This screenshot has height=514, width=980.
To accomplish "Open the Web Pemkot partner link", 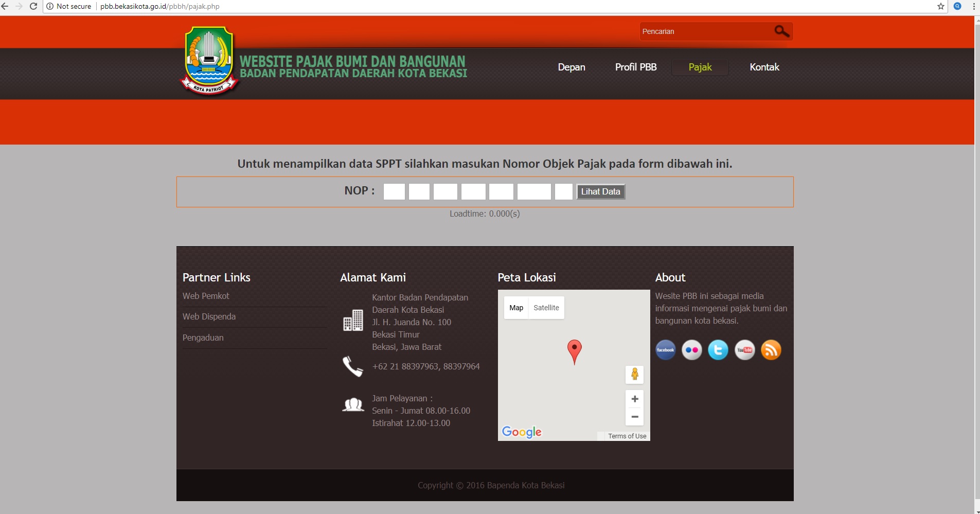I will coord(206,296).
